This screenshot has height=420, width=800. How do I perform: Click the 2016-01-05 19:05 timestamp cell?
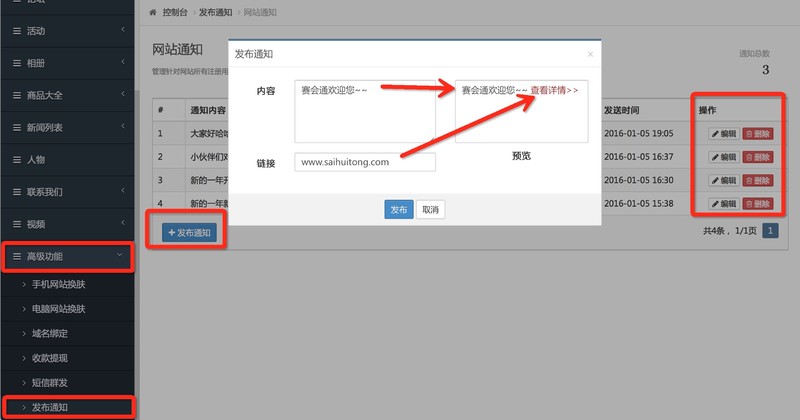[x=639, y=133]
